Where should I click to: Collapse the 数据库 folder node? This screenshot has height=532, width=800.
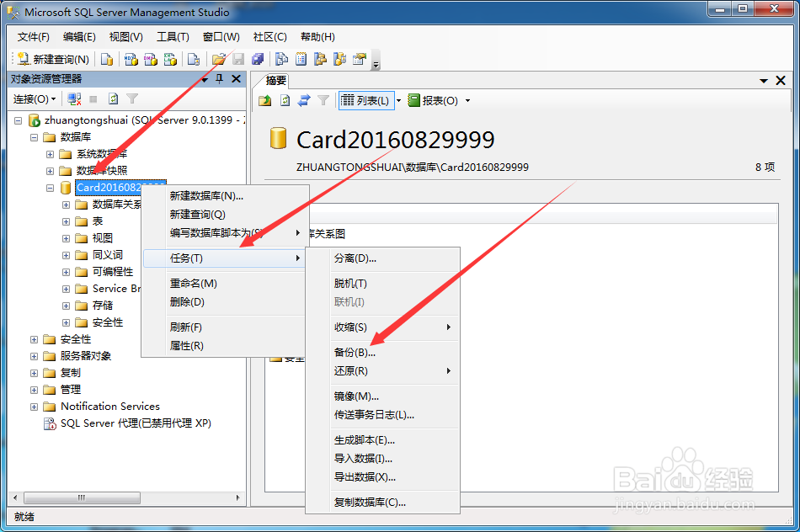(x=35, y=138)
